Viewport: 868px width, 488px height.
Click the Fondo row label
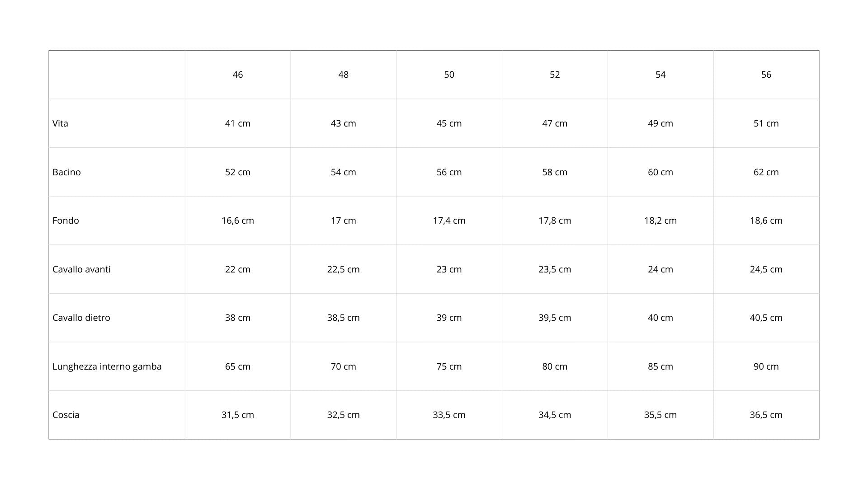(66, 221)
